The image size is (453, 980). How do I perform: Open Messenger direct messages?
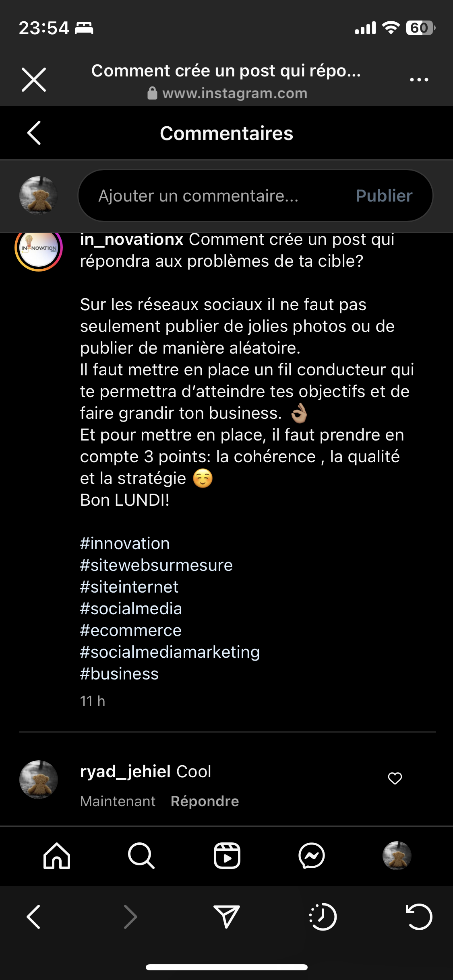(312, 856)
